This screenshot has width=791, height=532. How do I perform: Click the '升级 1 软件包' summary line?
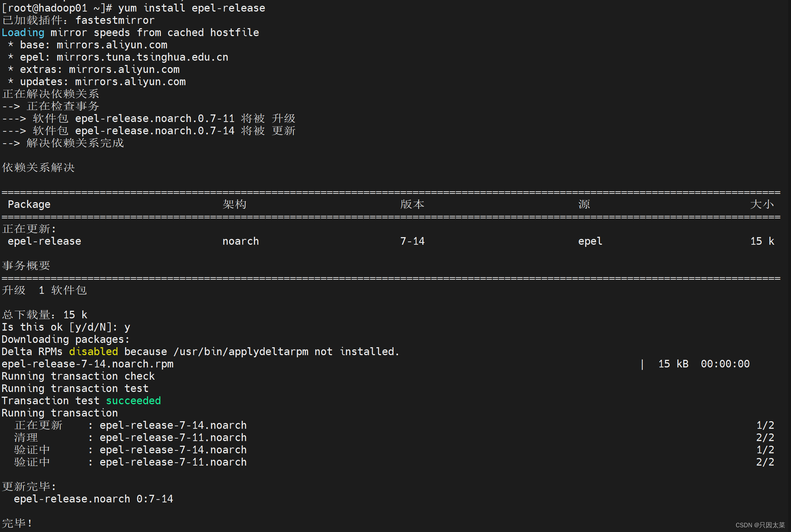44,290
